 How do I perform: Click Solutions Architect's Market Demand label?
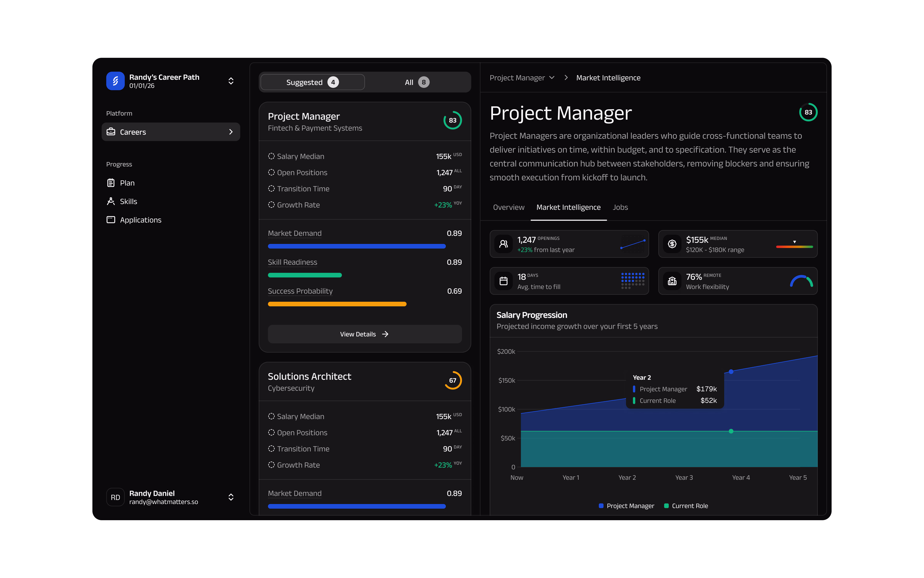pyautogui.click(x=294, y=493)
